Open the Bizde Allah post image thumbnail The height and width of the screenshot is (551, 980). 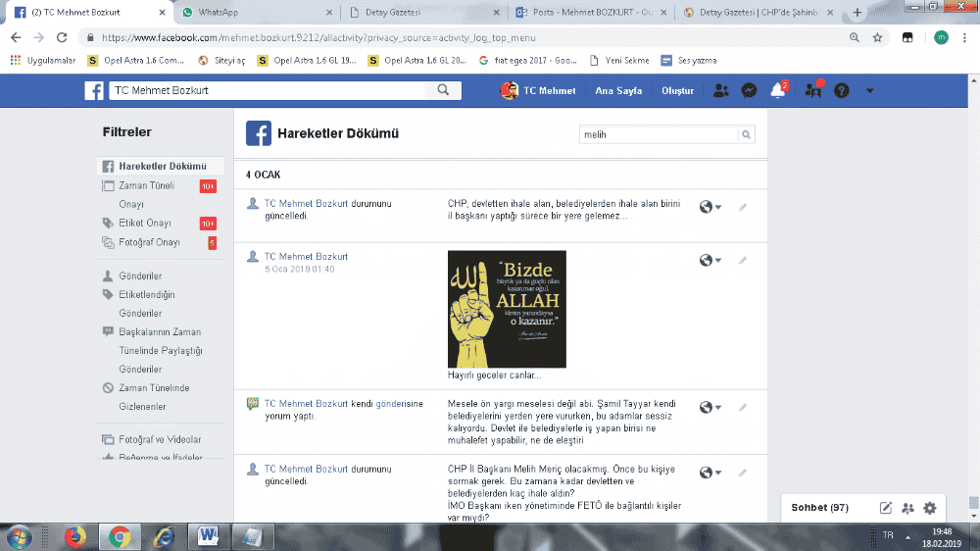coord(506,309)
